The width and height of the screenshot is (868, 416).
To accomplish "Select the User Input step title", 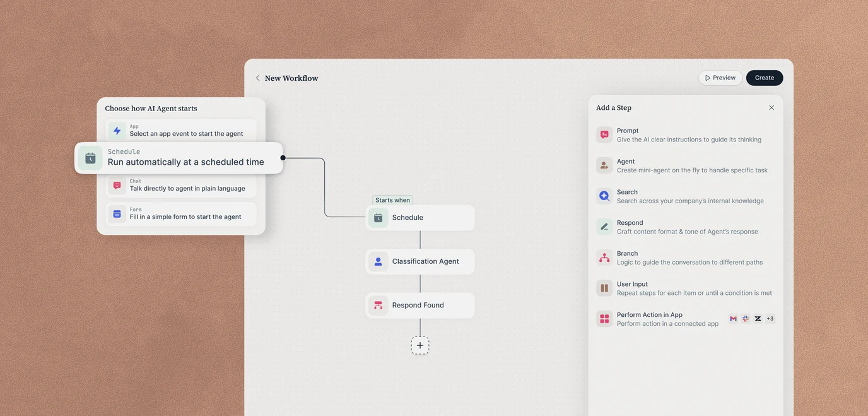I will coord(632,284).
